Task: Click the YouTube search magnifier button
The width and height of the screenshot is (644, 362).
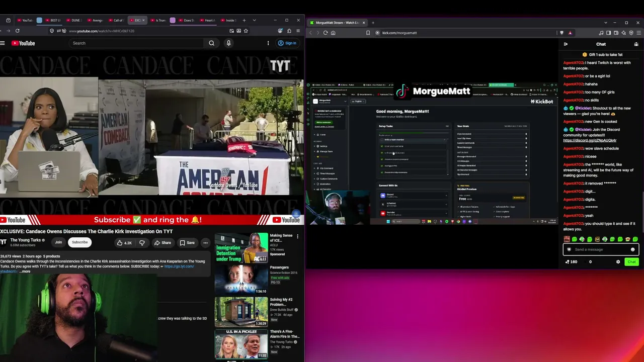Action: [211, 43]
